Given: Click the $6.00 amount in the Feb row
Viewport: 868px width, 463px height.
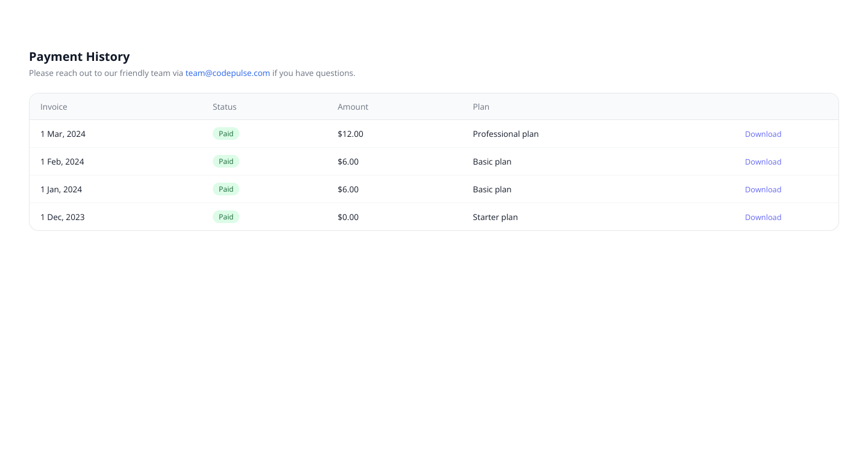Looking at the screenshot, I should pos(348,162).
